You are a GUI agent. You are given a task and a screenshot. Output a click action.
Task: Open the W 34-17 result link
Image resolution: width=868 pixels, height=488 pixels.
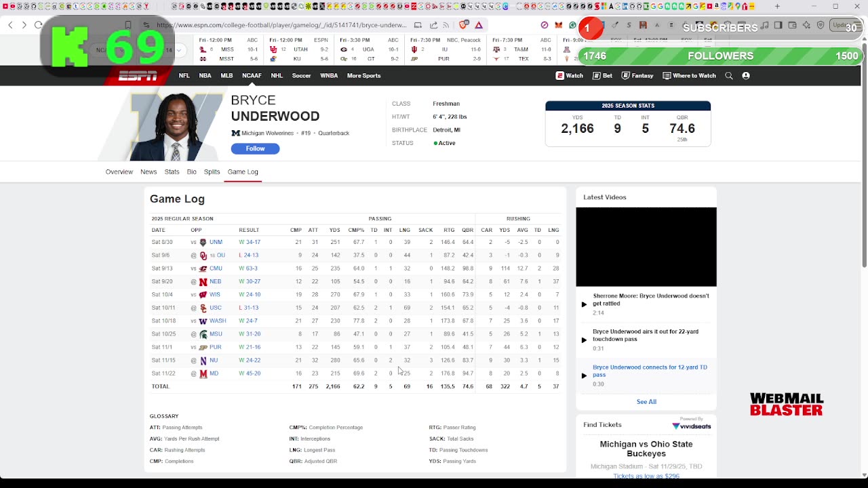pos(250,242)
